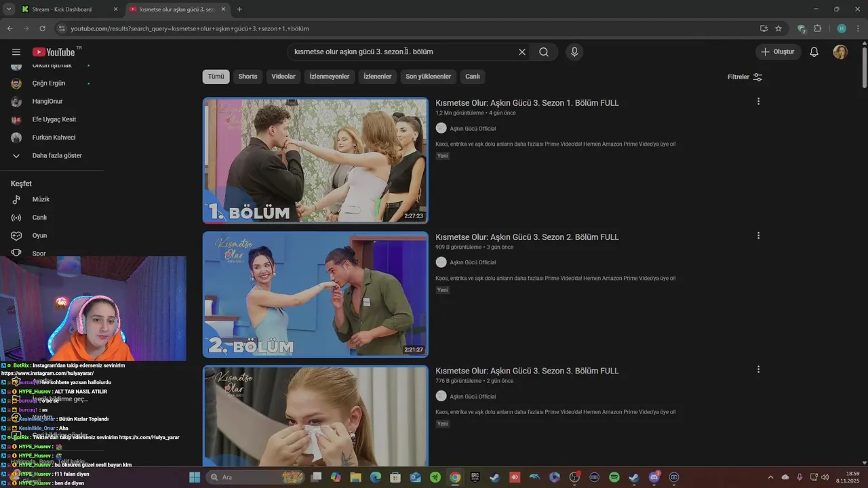The width and height of the screenshot is (868, 488).
Task: Open Filtreler filter options
Action: (x=745, y=77)
